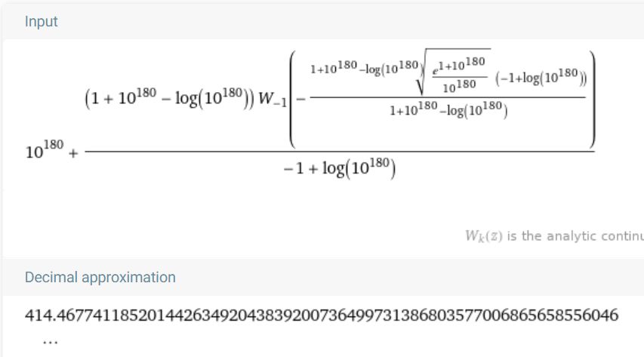The width and height of the screenshot is (644, 357).
Task: Click the main horizontal fraction bar
Action: point(340,151)
